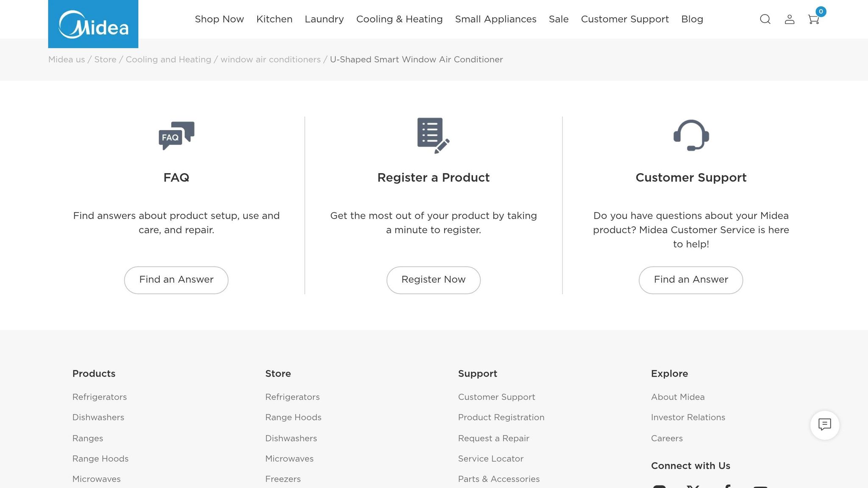
Task: Click the Connect with Us heading
Action: 690,466
